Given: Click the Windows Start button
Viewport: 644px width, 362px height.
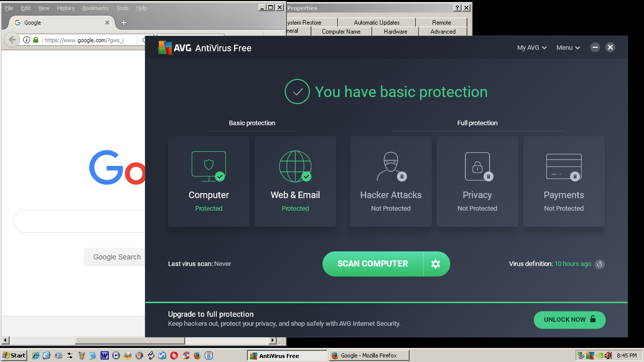Looking at the screenshot, I should tap(14, 355).
